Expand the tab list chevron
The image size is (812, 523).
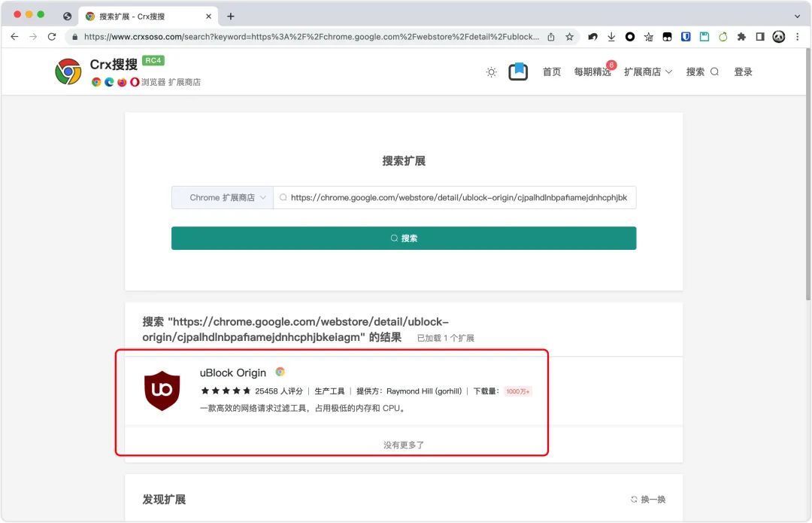coord(798,16)
